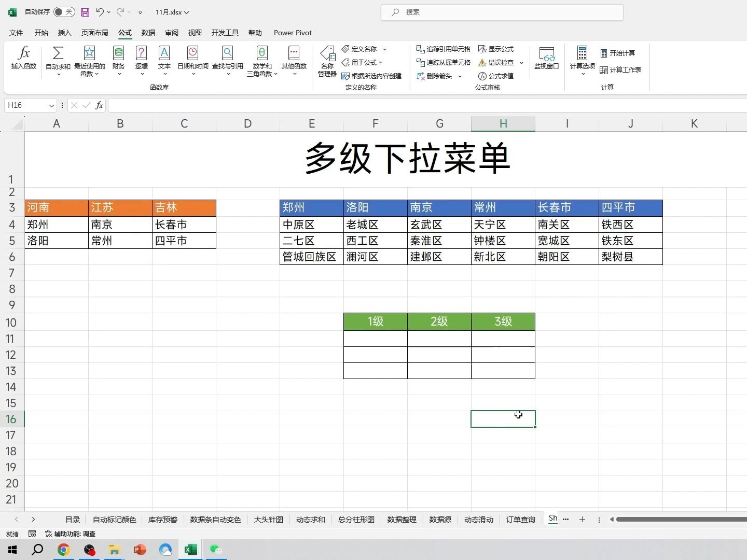Click the horizontal scrollbar thumb
747x560 pixels.
pos(682,519)
